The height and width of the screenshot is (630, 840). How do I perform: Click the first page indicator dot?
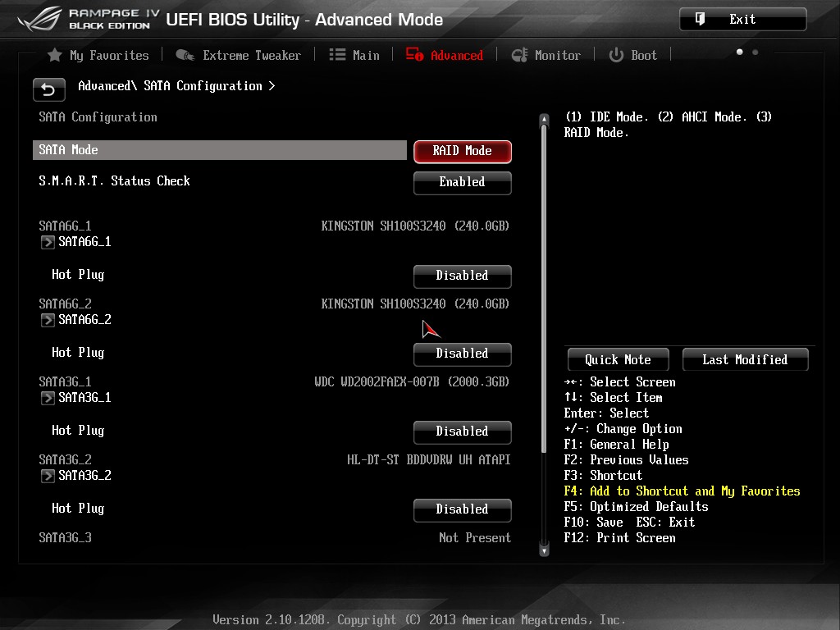739,52
